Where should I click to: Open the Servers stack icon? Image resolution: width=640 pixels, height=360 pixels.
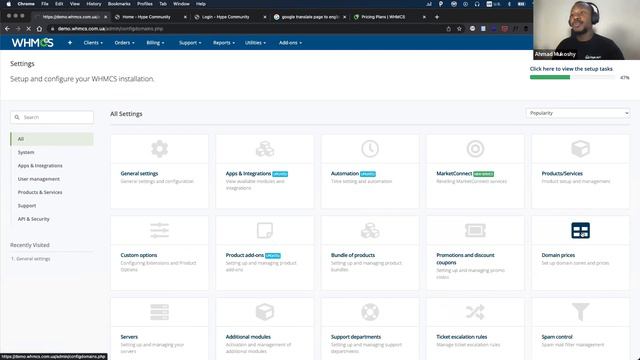pyautogui.click(x=160, y=312)
